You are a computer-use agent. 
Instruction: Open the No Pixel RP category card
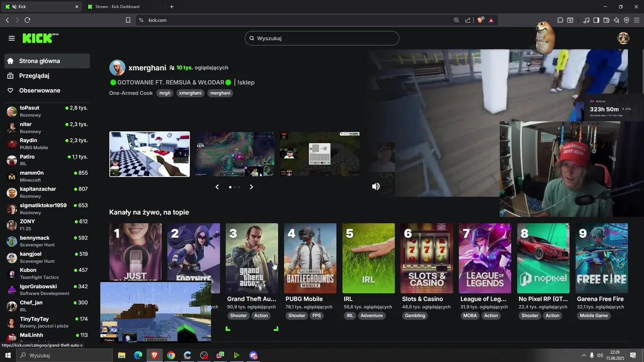point(543,258)
